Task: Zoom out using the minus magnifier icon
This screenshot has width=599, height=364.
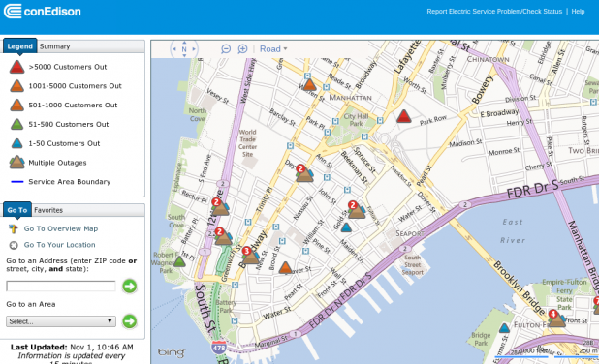Action: pos(226,49)
